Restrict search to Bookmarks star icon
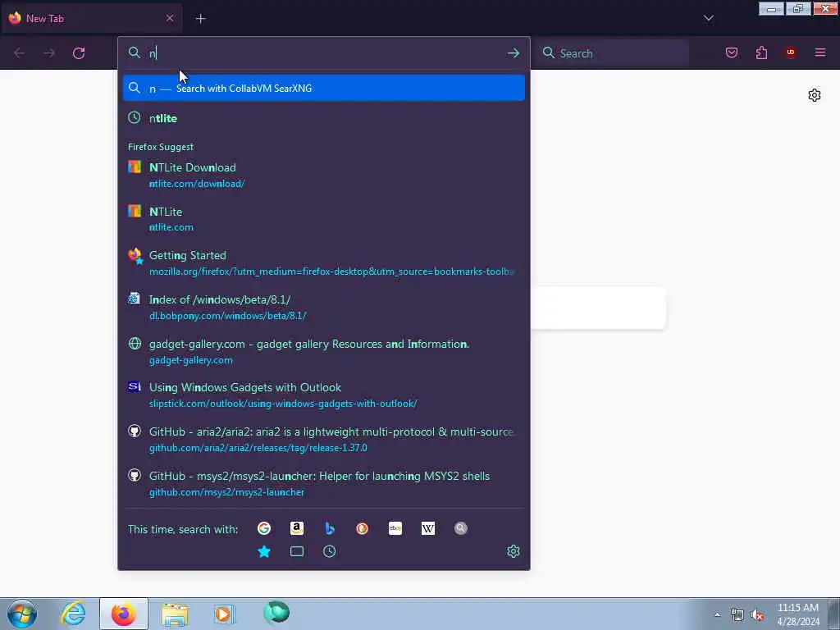This screenshot has width=840, height=630. pyautogui.click(x=264, y=551)
